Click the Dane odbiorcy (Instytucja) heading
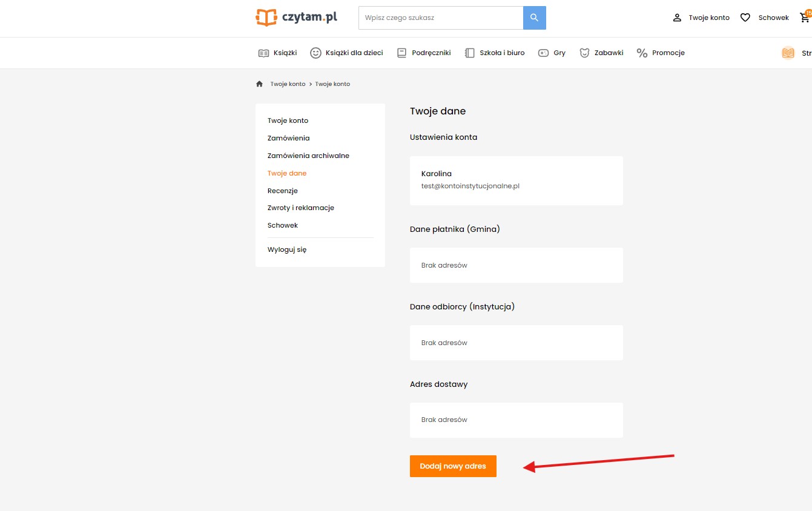This screenshot has width=812, height=511. [x=462, y=306]
